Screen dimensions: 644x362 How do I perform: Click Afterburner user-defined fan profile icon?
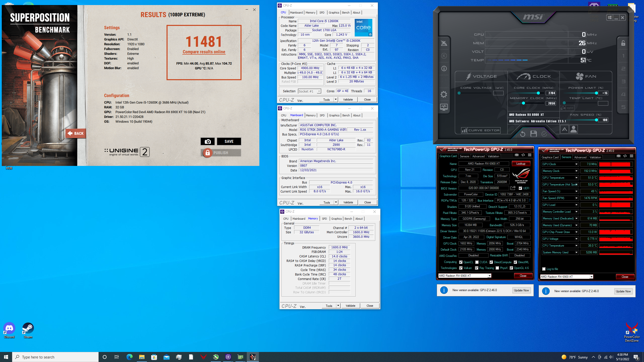point(574,129)
